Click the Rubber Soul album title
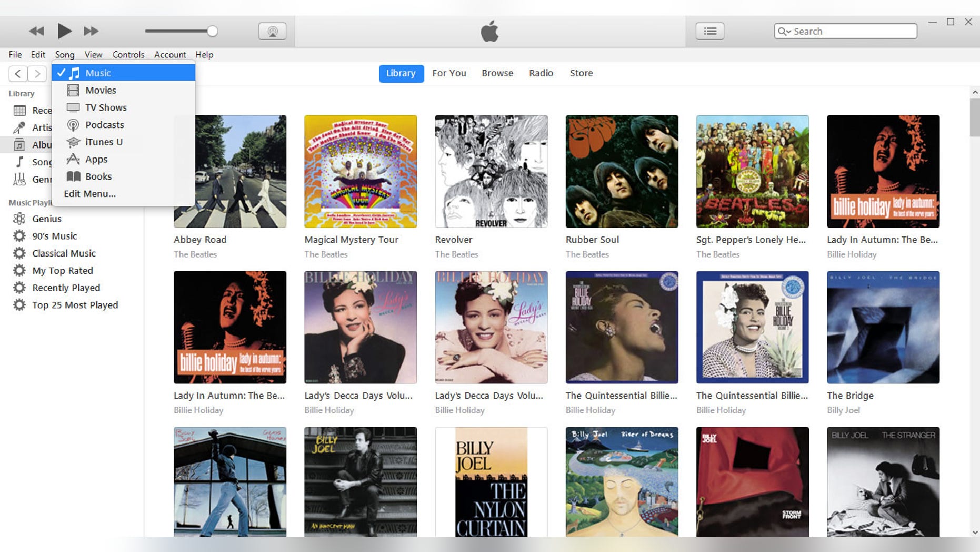This screenshot has height=552, width=980. tap(592, 240)
